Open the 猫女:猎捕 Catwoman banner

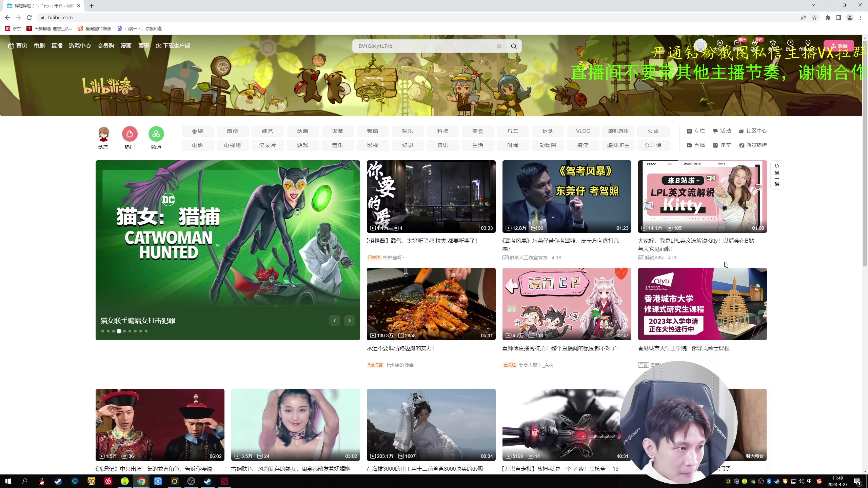(x=228, y=250)
